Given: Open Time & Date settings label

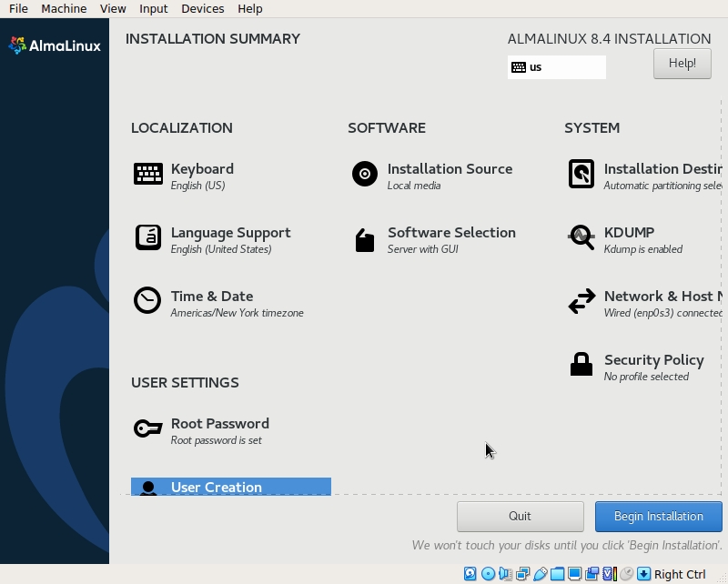Looking at the screenshot, I should point(212,297).
